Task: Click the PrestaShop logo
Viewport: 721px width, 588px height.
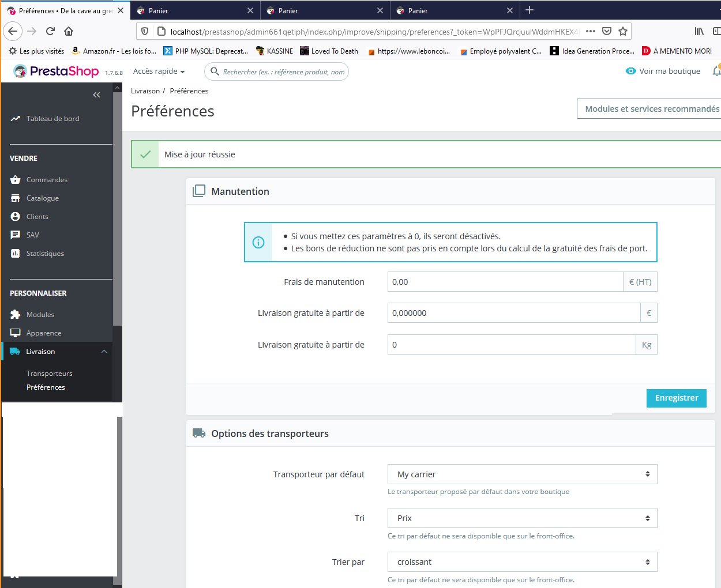Action: coord(57,71)
